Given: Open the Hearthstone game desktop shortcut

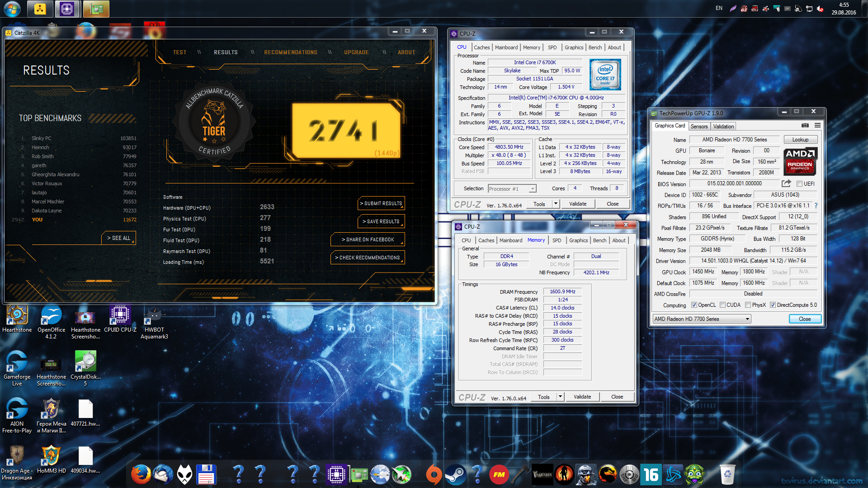Looking at the screenshot, I should pos(17,319).
